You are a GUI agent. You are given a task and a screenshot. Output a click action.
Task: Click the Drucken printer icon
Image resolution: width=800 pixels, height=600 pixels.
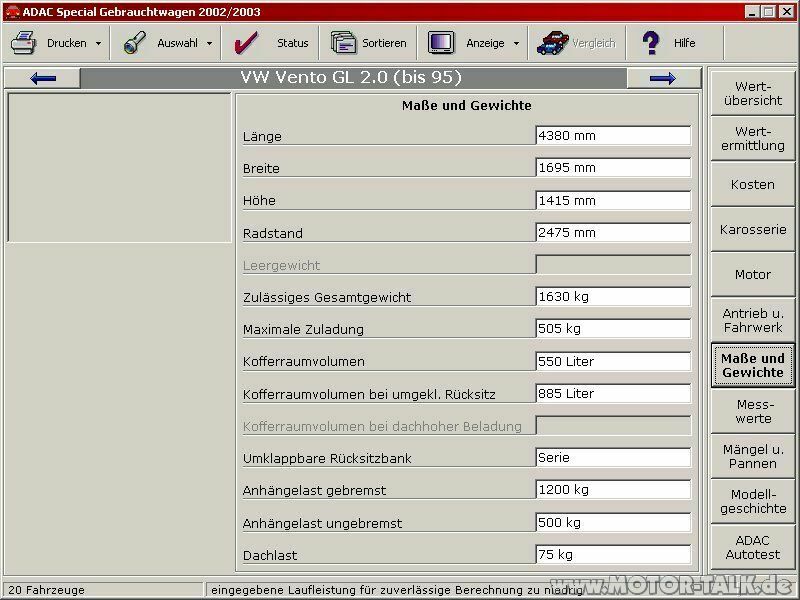(23, 43)
